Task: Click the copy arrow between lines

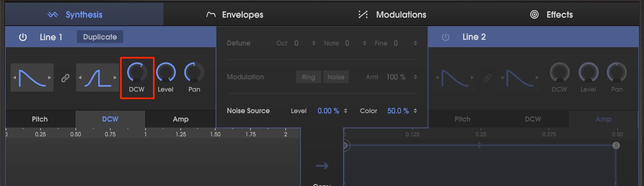Action: (x=322, y=166)
